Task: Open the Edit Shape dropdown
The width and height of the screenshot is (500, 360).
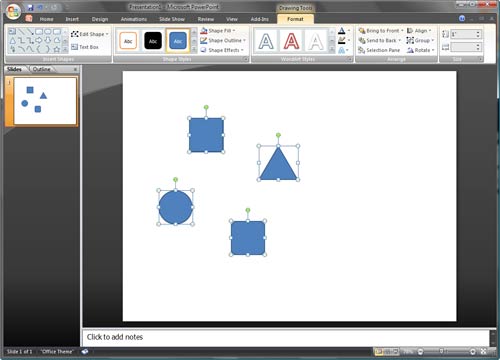Action: pos(90,34)
